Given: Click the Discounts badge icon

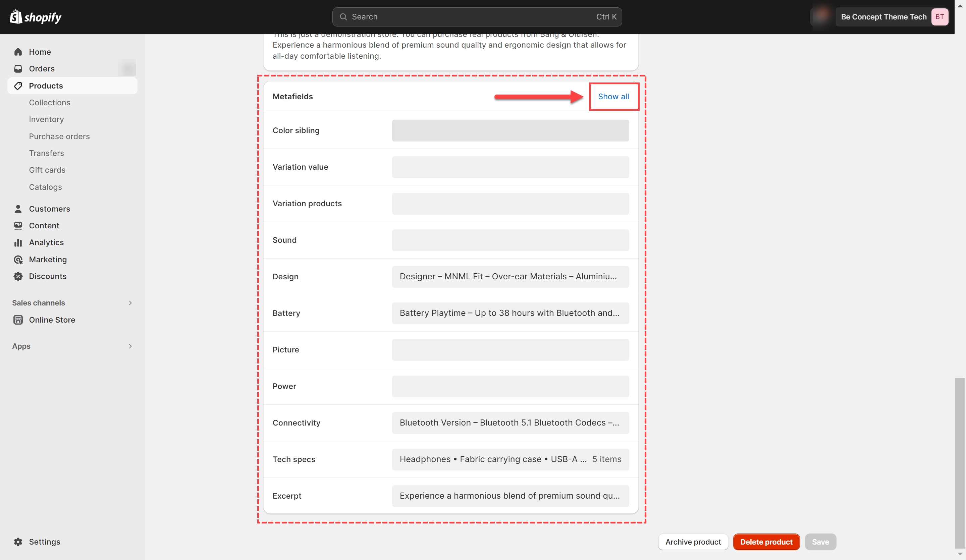Looking at the screenshot, I should point(18,276).
